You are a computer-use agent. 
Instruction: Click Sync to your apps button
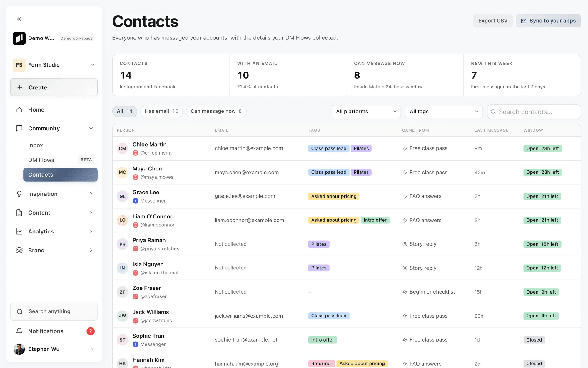[x=548, y=21]
